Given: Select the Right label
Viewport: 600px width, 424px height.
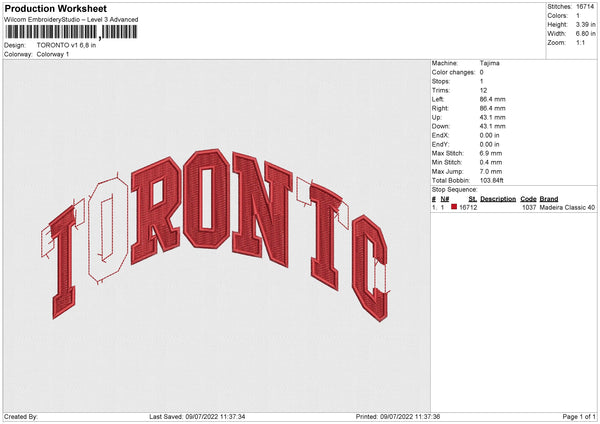Looking at the screenshot, I should (440, 108).
